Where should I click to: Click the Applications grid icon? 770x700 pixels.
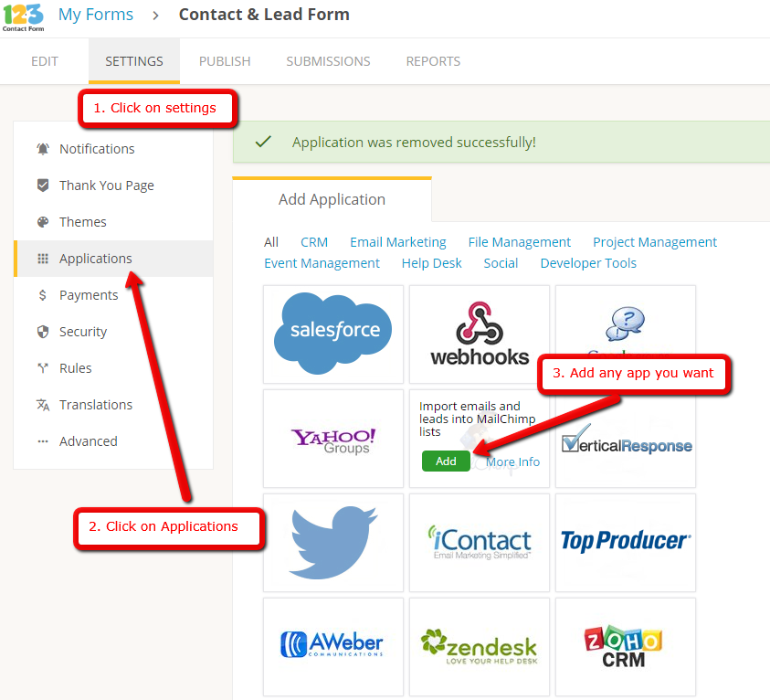click(x=43, y=259)
